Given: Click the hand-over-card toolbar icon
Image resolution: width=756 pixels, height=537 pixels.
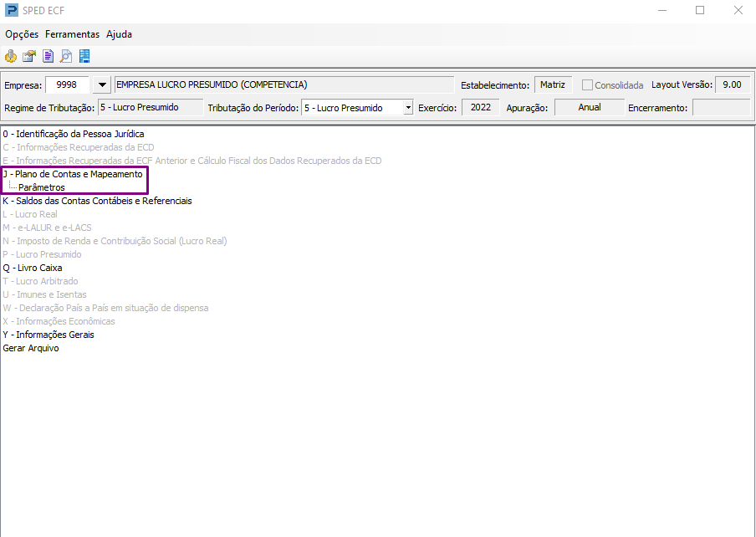Looking at the screenshot, I should coord(29,56).
